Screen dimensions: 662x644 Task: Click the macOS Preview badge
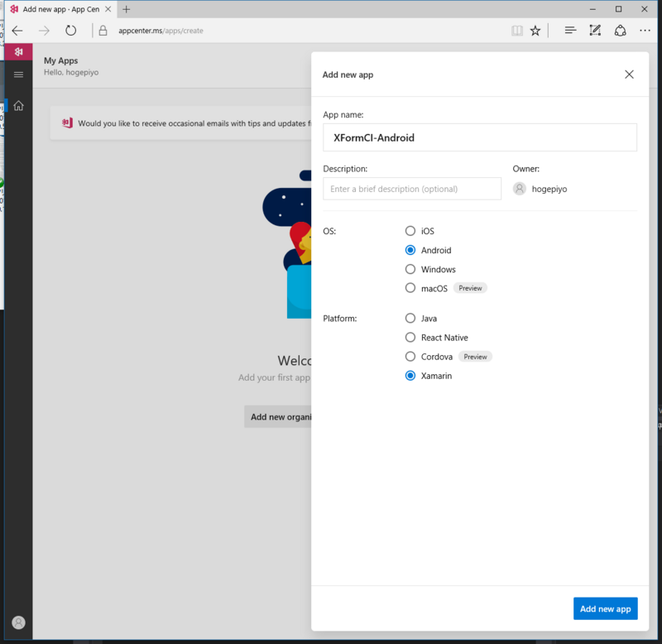(x=470, y=288)
